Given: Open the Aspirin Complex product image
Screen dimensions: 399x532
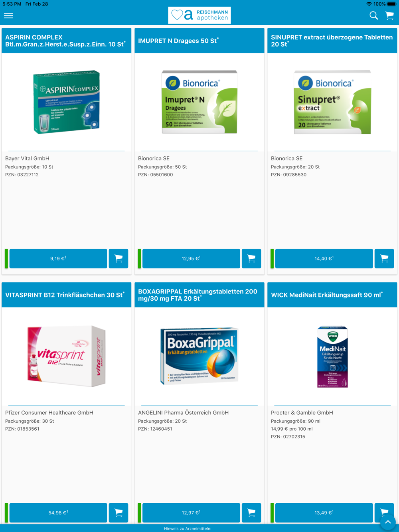Looking at the screenshot, I should click(67, 102).
